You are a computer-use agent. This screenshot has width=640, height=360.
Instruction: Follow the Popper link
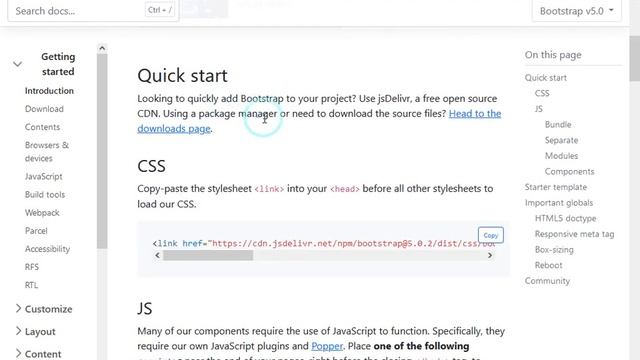tap(327, 346)
